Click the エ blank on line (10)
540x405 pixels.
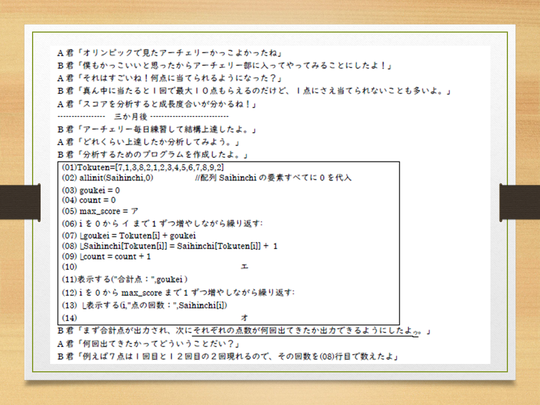pyautogui.click(x=244, y=267)
